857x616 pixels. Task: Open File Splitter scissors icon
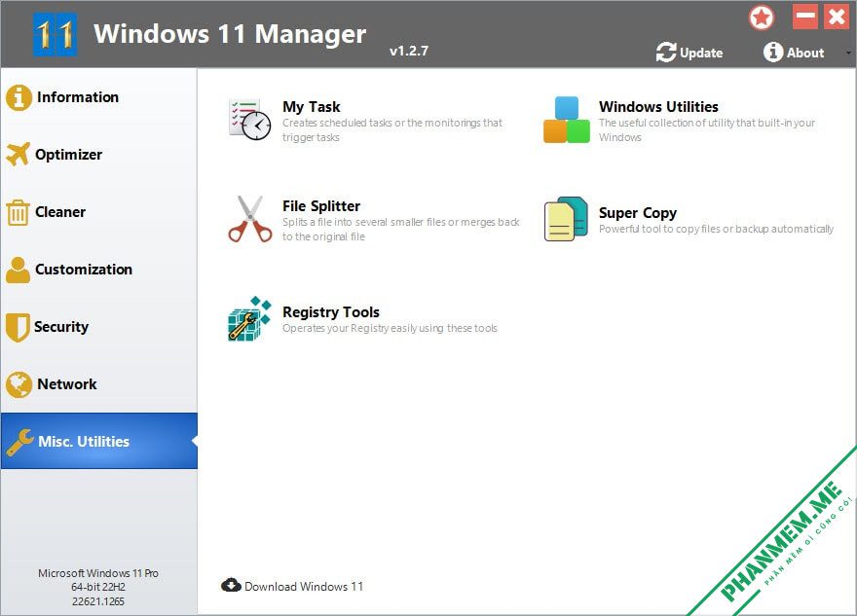(250, 219)
